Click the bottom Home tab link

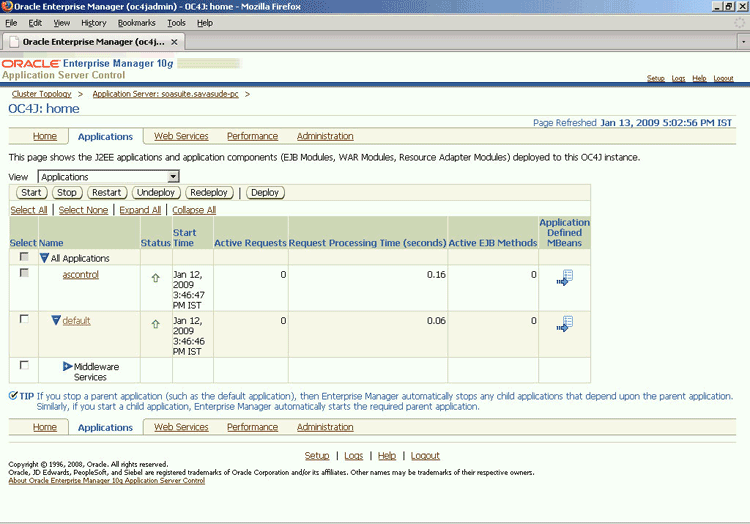[45, 427]
